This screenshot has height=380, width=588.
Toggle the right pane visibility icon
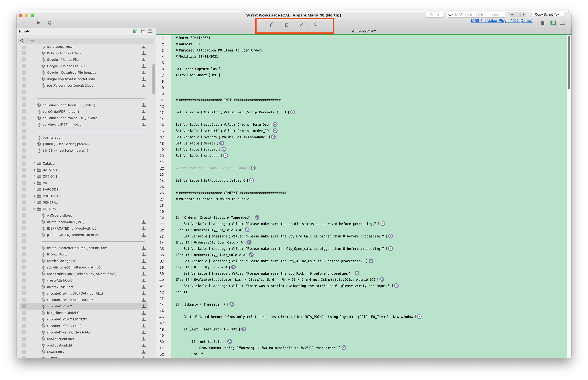562,23
